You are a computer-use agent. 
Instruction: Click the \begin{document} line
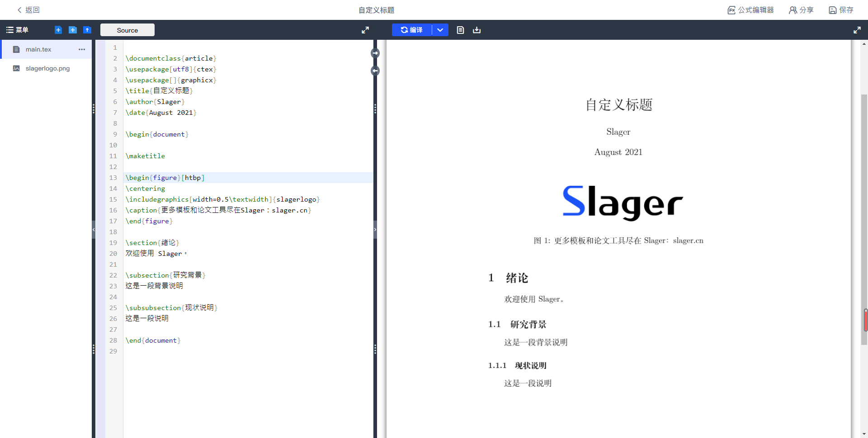(x=157, y=134)
